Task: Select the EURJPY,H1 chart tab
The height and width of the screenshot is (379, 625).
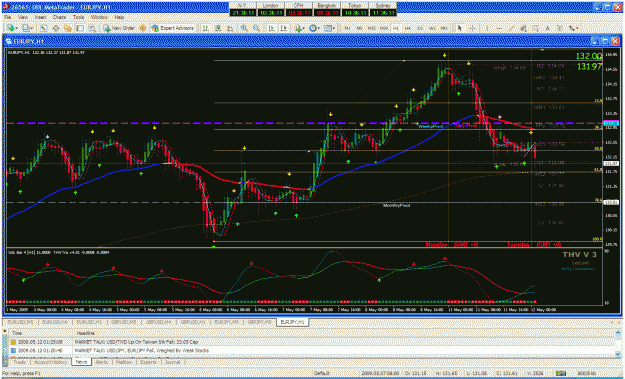Action: coord(293,322)
